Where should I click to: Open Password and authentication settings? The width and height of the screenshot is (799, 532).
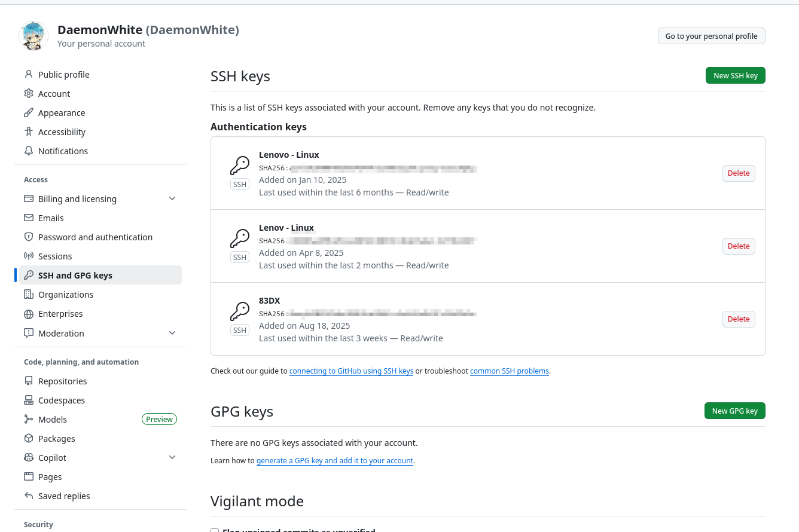coord(95,237)
